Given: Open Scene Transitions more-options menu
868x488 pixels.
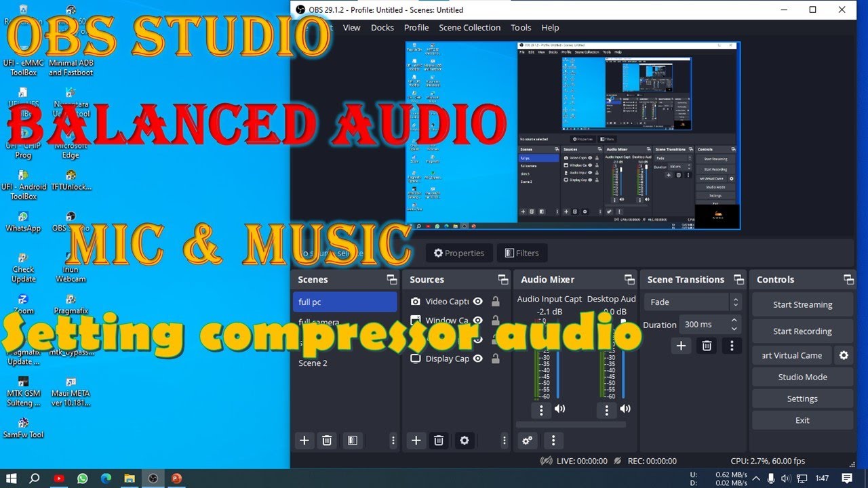Looking at the screenshot, I should 732,346.
